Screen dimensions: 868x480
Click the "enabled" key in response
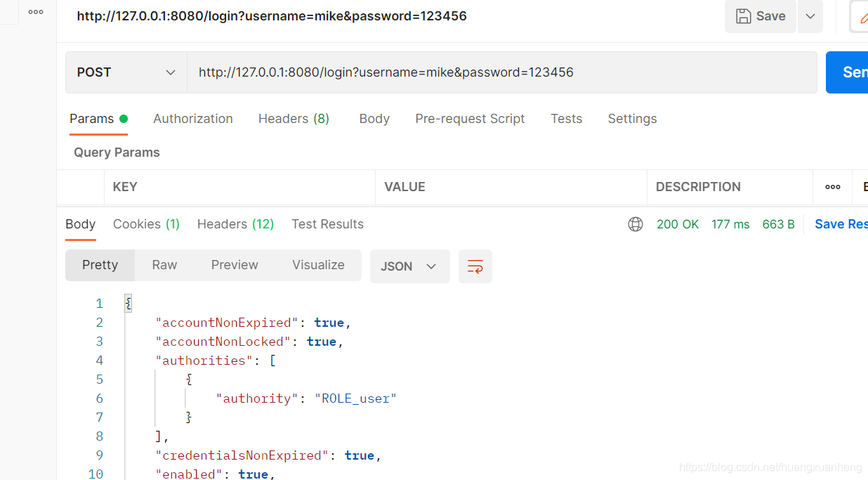point(190,474)
